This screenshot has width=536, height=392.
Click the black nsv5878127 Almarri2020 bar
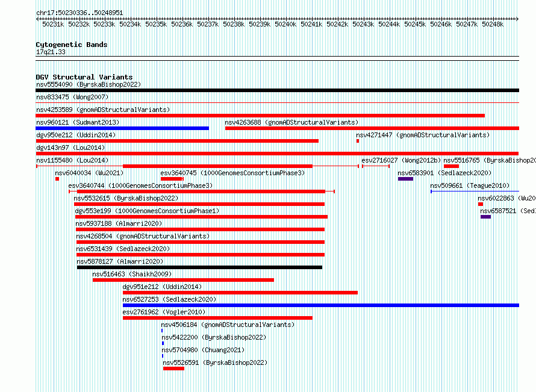[x=199, y=267]
